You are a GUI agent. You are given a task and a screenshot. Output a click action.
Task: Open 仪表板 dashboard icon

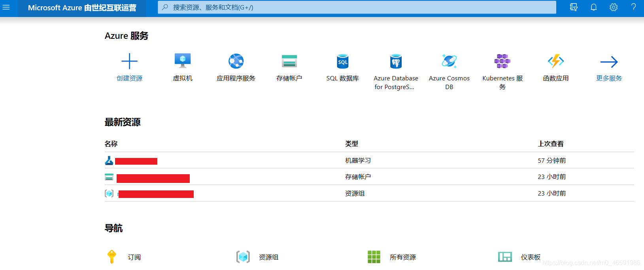click(505, 257)
